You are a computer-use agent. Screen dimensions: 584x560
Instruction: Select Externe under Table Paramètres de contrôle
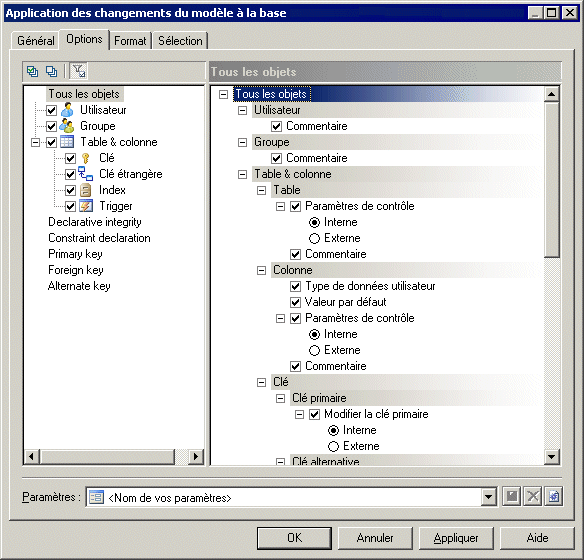(x=314, y=238)
